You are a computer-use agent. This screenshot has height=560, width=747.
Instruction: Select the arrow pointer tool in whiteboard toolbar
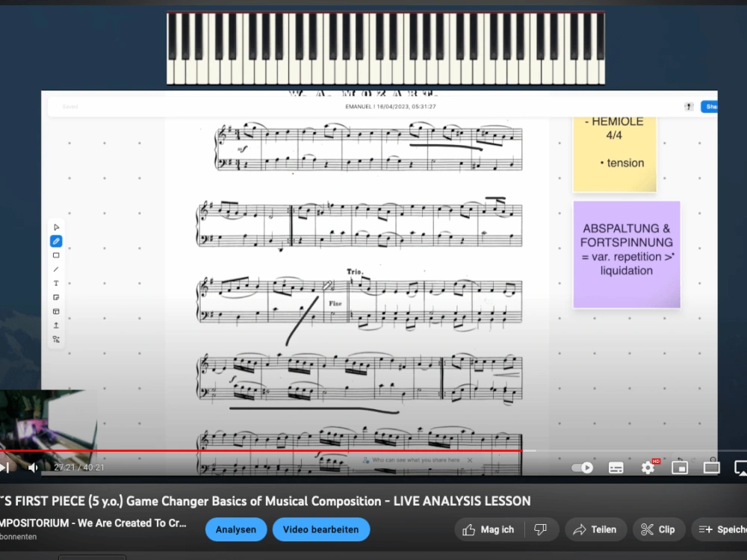56,227
